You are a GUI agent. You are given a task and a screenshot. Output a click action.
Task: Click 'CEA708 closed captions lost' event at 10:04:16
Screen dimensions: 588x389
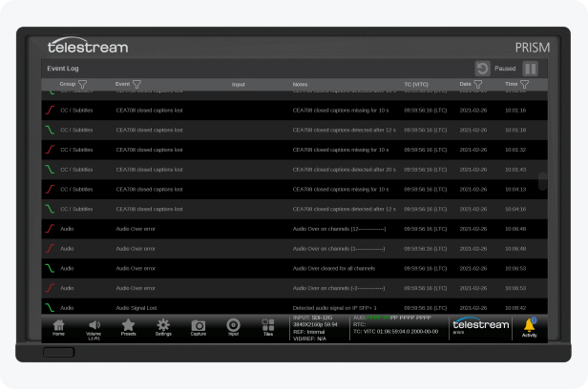[x=149, y=209]
